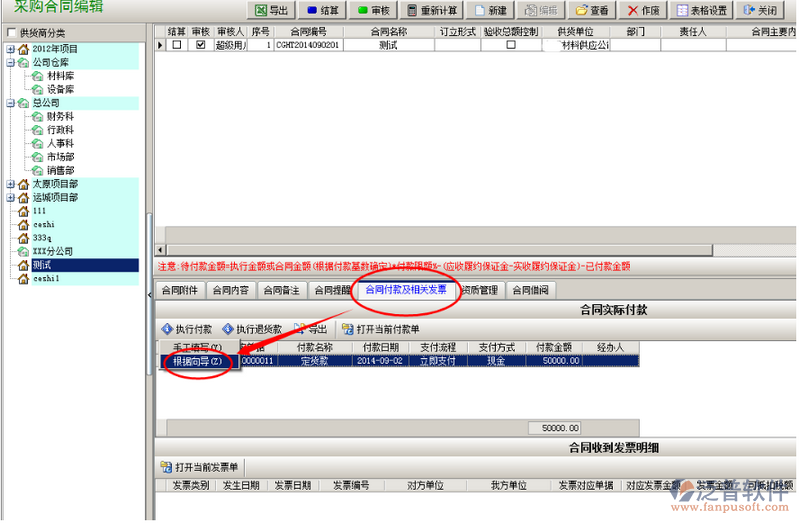Click the 执行付款 button
Screen dimensions: 799x523
[x=187, y=329]
